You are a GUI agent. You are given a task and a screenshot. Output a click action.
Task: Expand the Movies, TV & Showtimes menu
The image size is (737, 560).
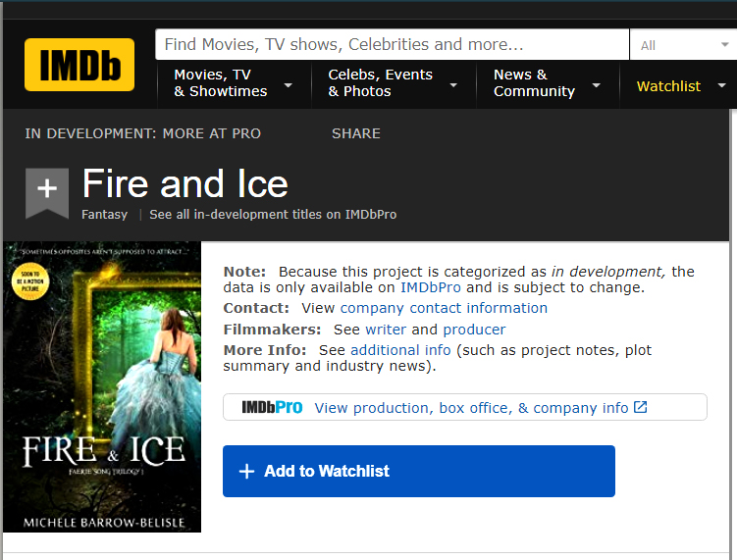(233, 83)
